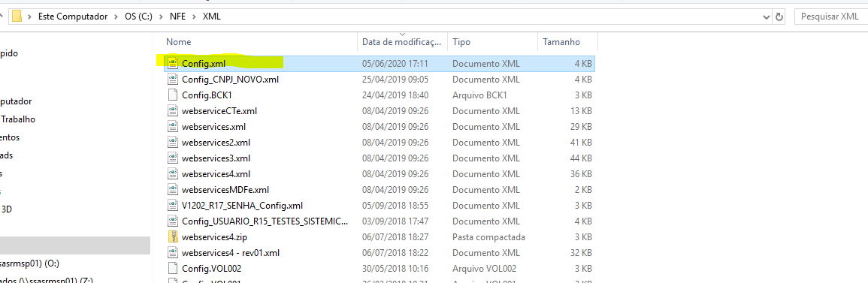Click the Config.BCK1 file icon

point(172,95)
